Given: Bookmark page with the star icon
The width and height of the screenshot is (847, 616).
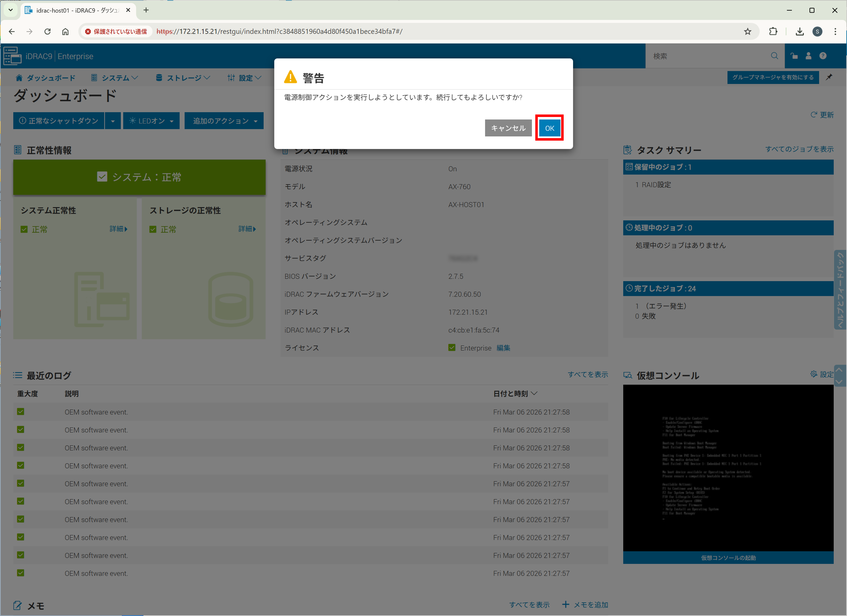Looking at the screenshot, I should [747, 31].
